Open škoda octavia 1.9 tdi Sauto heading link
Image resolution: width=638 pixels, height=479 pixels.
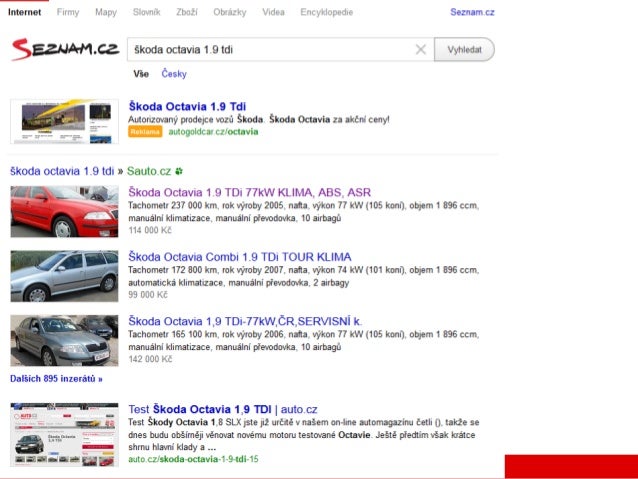tap(62, 171)
